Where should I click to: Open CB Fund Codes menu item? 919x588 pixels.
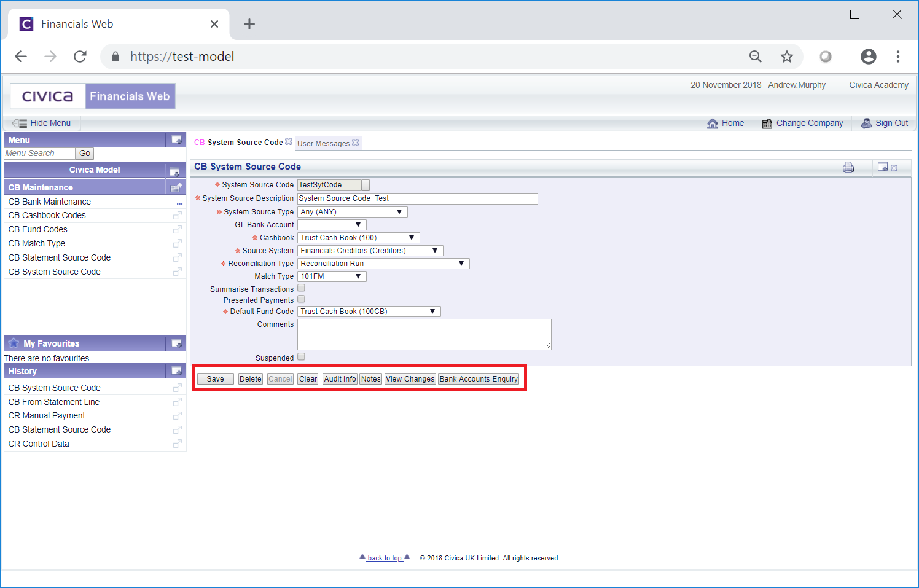click(38, 229)
